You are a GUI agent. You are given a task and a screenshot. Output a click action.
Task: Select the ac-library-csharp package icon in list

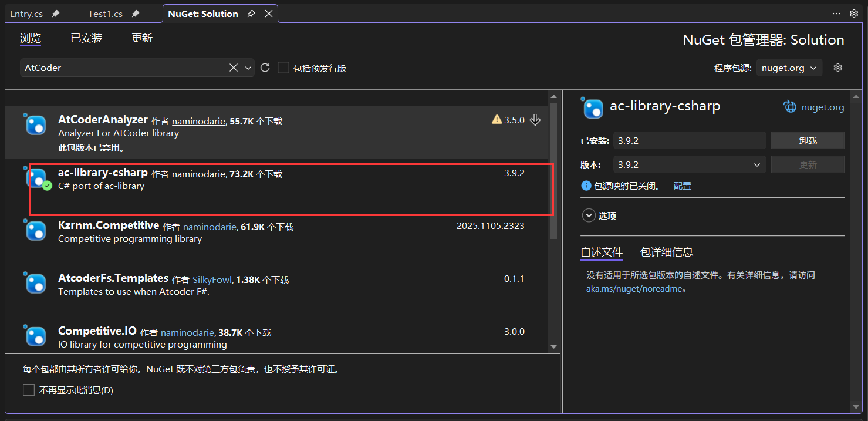[36, 178]
